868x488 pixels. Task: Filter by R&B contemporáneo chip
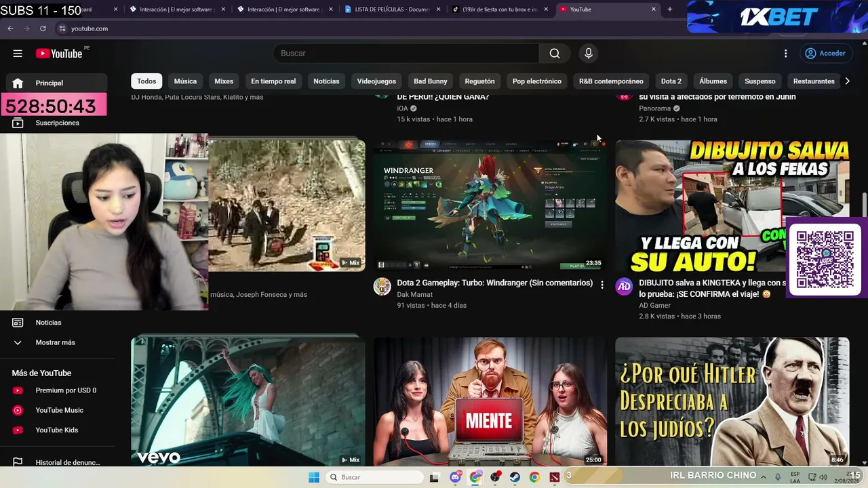tap(611, 81)
